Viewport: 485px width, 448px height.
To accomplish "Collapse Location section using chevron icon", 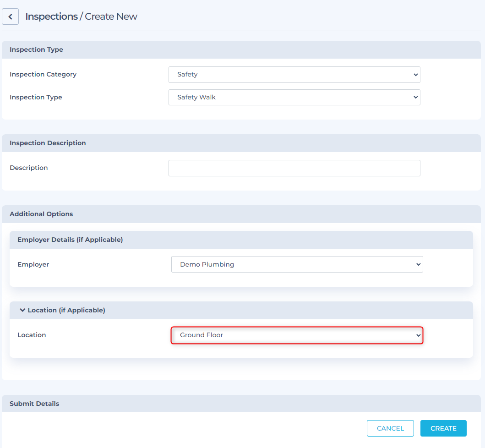I will (22, 310).
